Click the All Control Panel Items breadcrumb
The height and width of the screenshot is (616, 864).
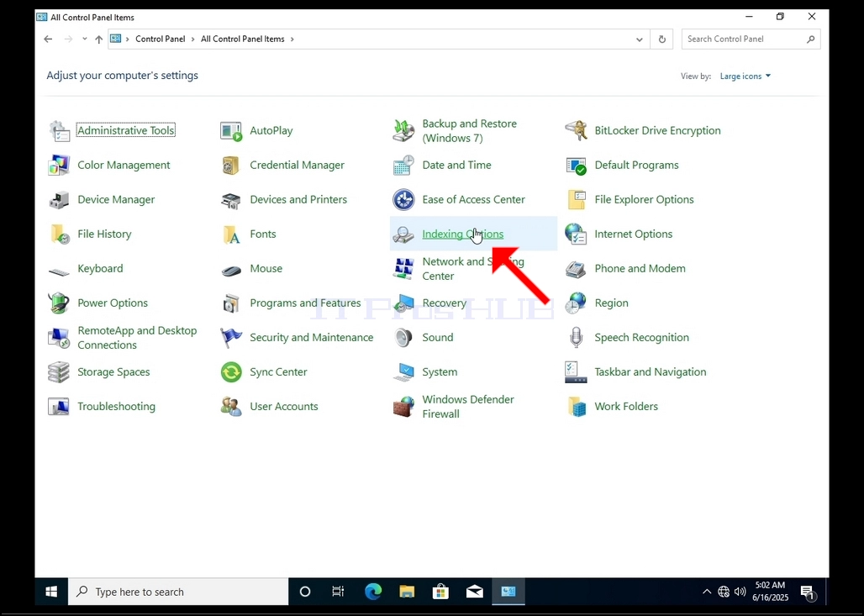tap(242, 39)
